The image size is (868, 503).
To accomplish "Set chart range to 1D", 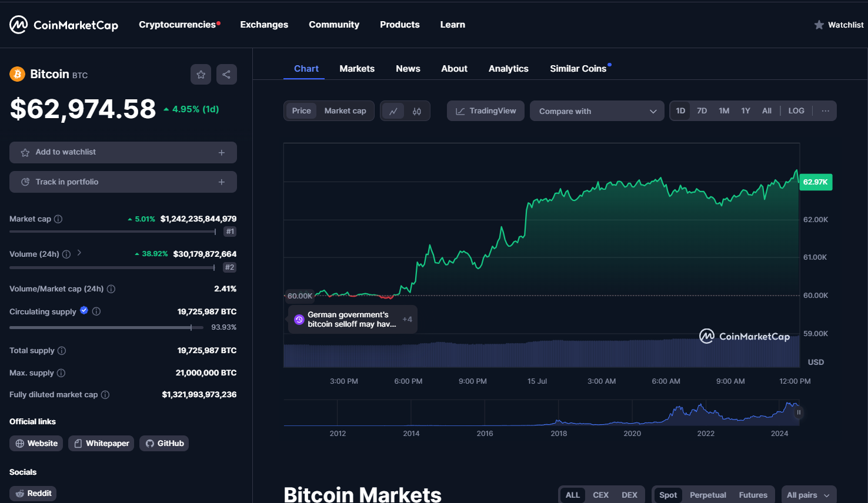I will tap(680, 111).
